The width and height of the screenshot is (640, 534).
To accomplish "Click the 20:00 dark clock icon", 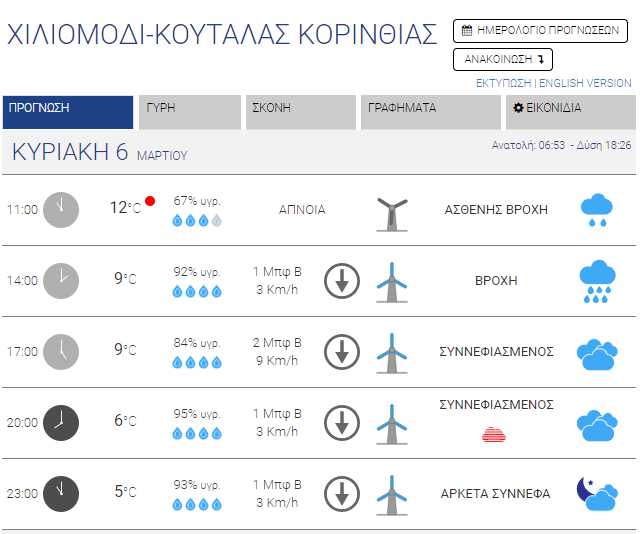I will (x=61, y=422).
